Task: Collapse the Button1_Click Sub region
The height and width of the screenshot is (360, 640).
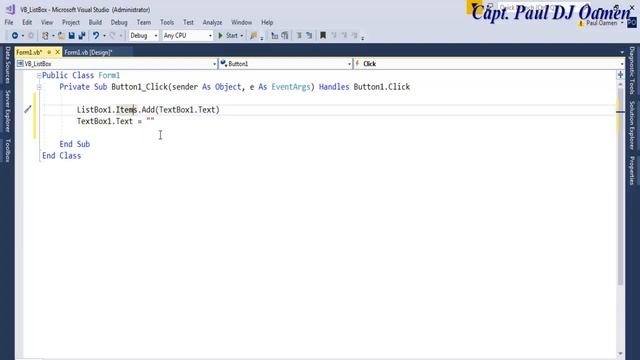Action: pos(39,87)
